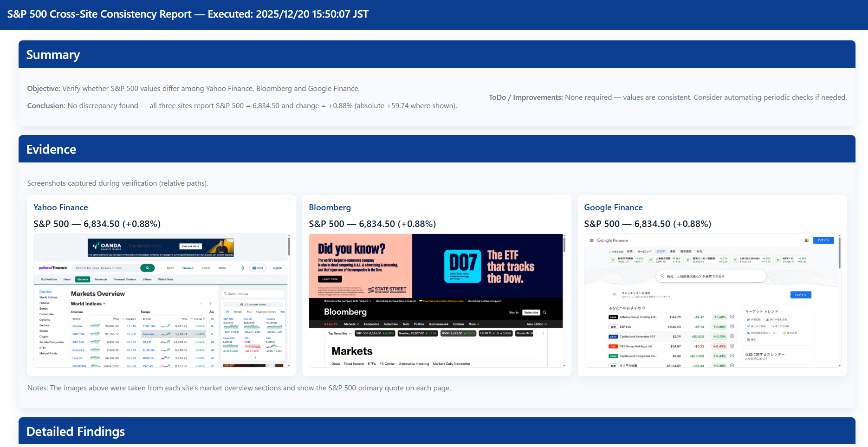Open the Google Finance hamburger menu
The height and width of the screenshot is (447, 868).
point(591,240)
